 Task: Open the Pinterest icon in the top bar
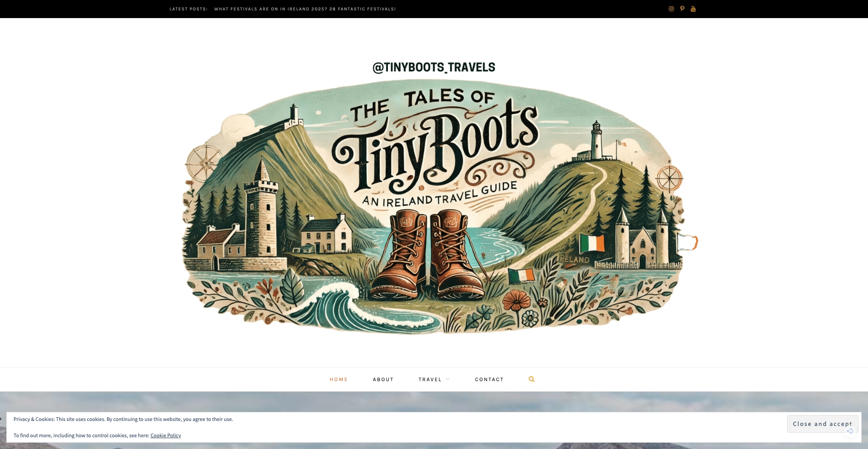[x=682, y=9]
